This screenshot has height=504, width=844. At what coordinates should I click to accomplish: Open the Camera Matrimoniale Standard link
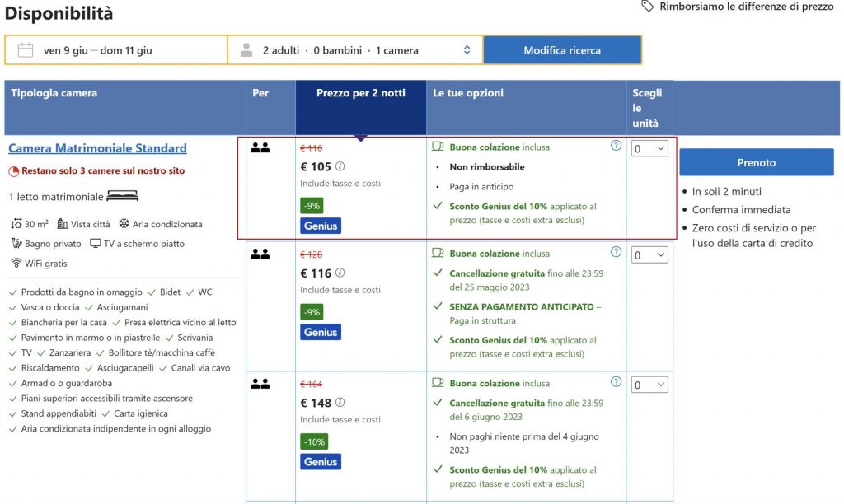coord(97,148)
